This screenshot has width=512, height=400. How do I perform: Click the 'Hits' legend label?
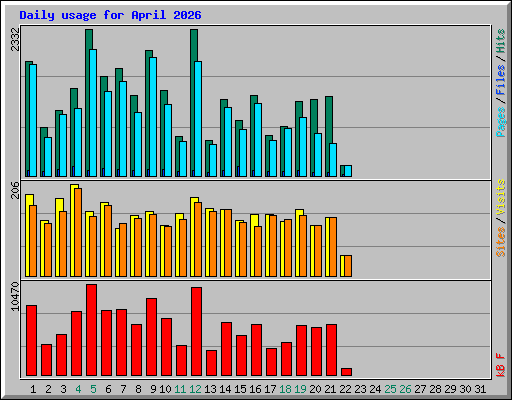(500, 41)
